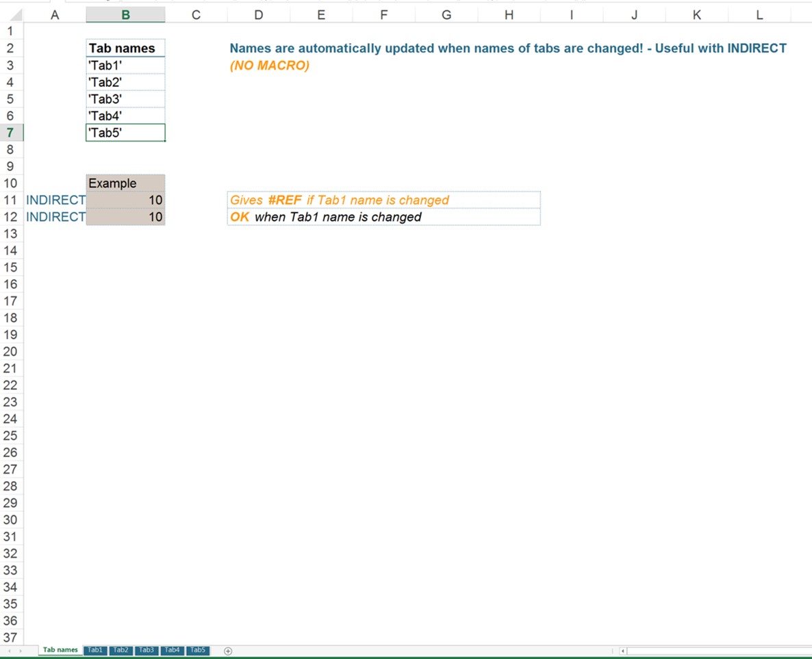Image resolution: width=812 pixels, height=659 pixels.
Task: Open the Tab4 sheet tab
Action: click(172, 649)
